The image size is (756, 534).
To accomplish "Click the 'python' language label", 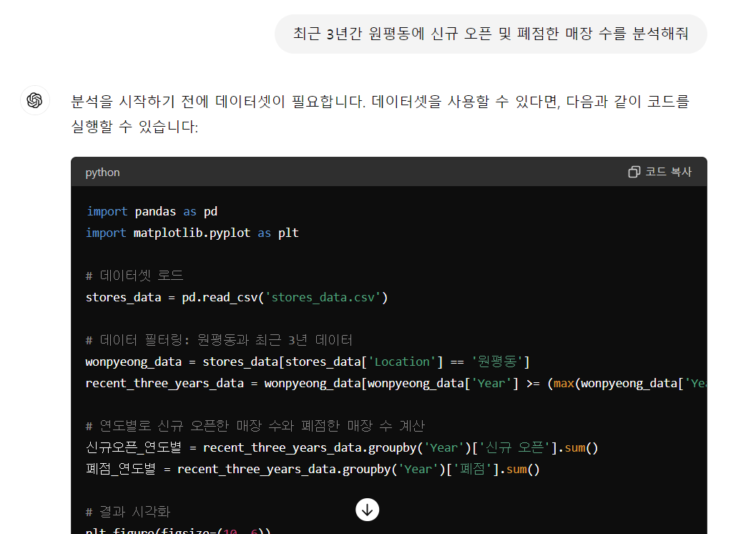I will click(103, 173).
